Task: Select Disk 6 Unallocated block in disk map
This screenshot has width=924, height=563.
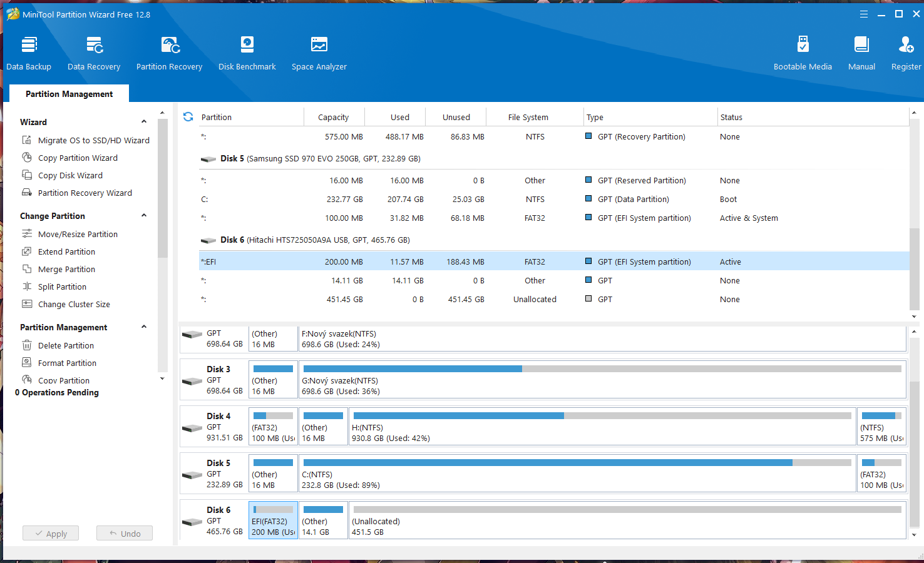Action: (626, 520)
